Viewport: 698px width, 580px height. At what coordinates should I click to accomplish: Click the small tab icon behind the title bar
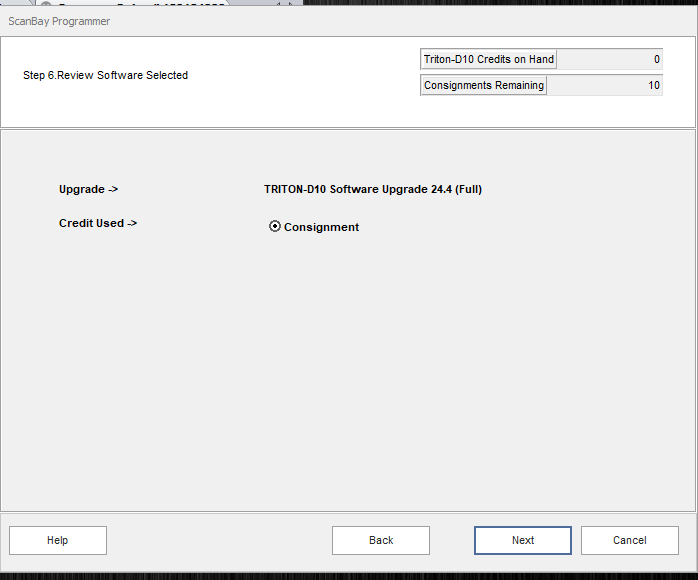coord(46,4)
